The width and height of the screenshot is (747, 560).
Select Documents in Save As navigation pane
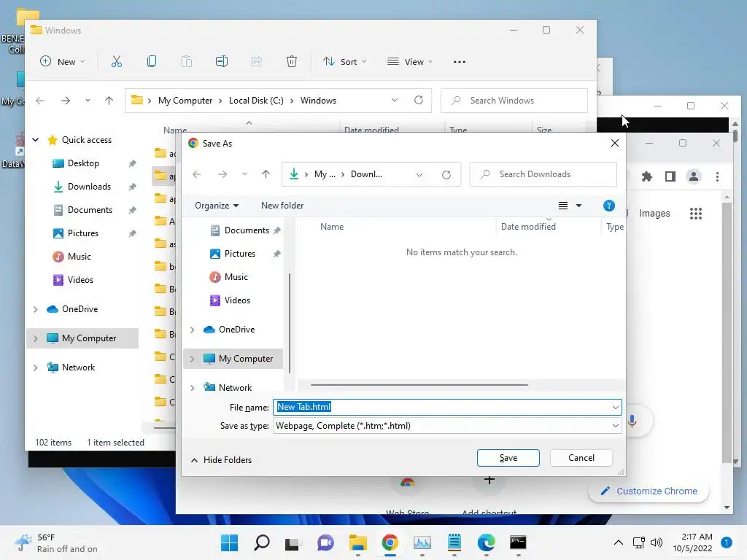click(x=247, y=230)
